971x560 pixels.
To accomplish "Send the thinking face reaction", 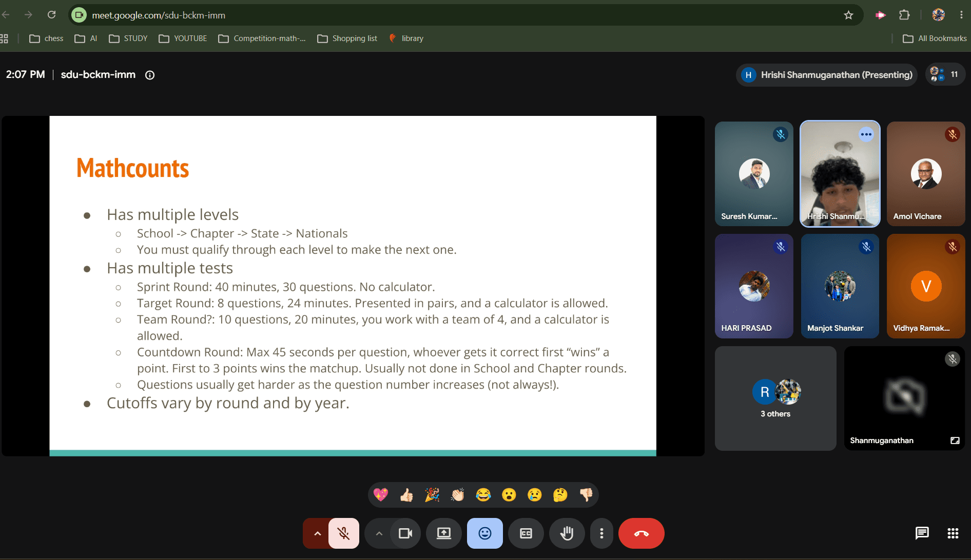I will point(560,495).
